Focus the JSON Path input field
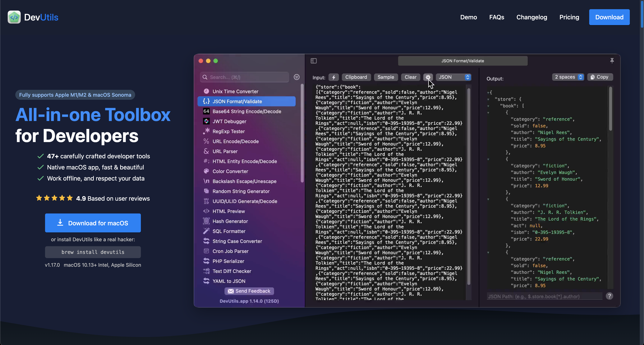The width and height of the screenshot is (644, 345). pyautogui.click(x=544, y=296)
